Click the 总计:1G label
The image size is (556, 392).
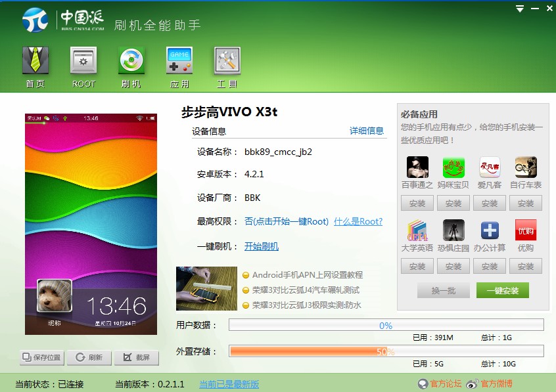tap(496, 338)
